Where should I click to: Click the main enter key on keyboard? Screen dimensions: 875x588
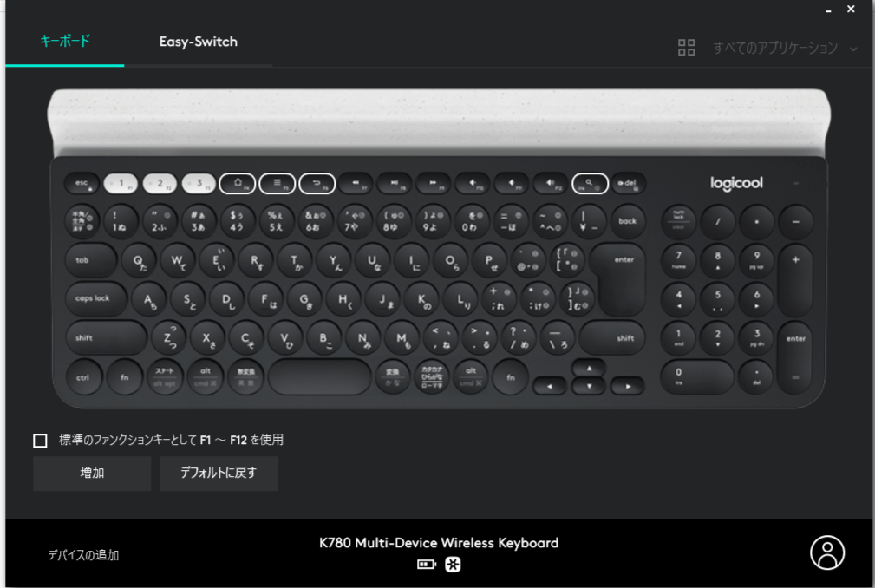point(621,278)
